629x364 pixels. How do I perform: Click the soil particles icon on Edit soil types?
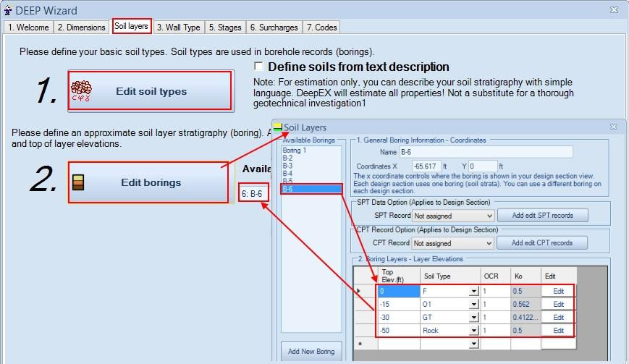click(x=81, y=90)
